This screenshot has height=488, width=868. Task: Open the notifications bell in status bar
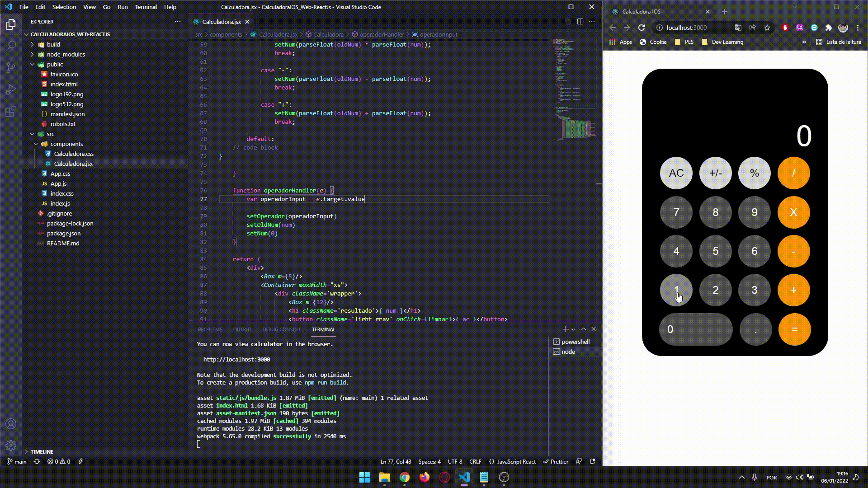coord(592,461)
